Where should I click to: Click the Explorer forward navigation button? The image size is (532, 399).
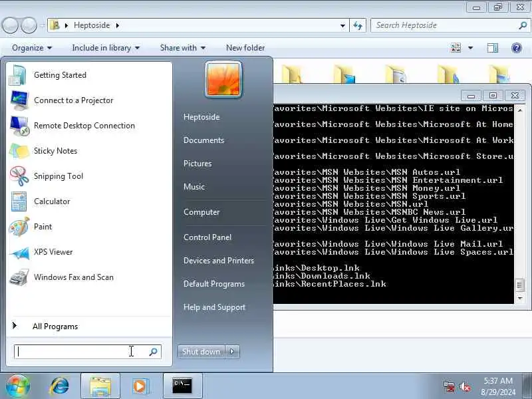coord(29,25)
